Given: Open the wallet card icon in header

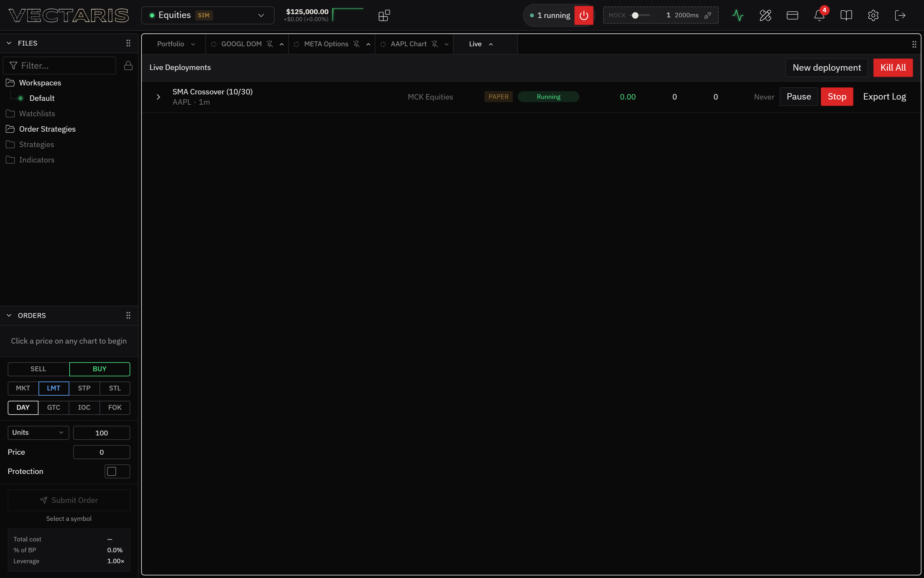Looking at the screenshot, I should tap(792, 15).
